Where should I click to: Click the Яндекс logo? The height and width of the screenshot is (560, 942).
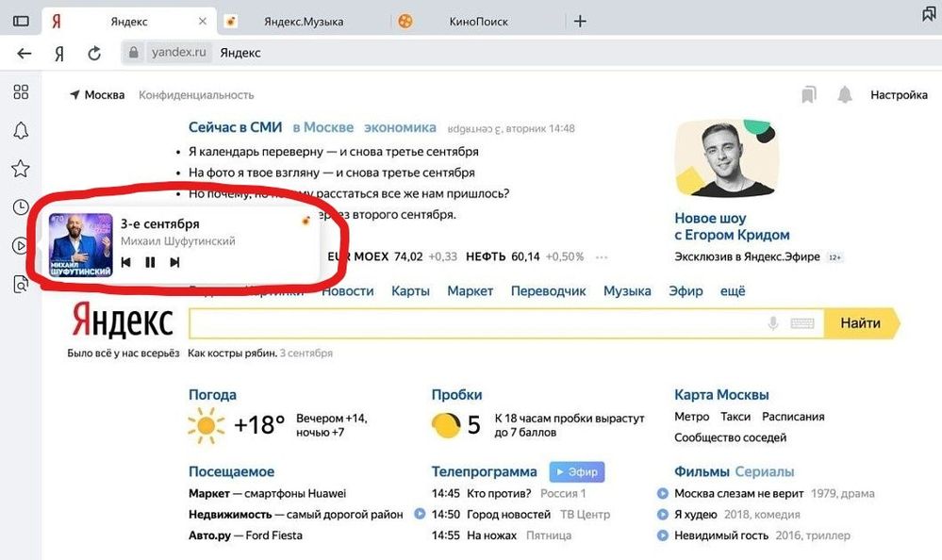pyautogui.click(x=123, y=321)
